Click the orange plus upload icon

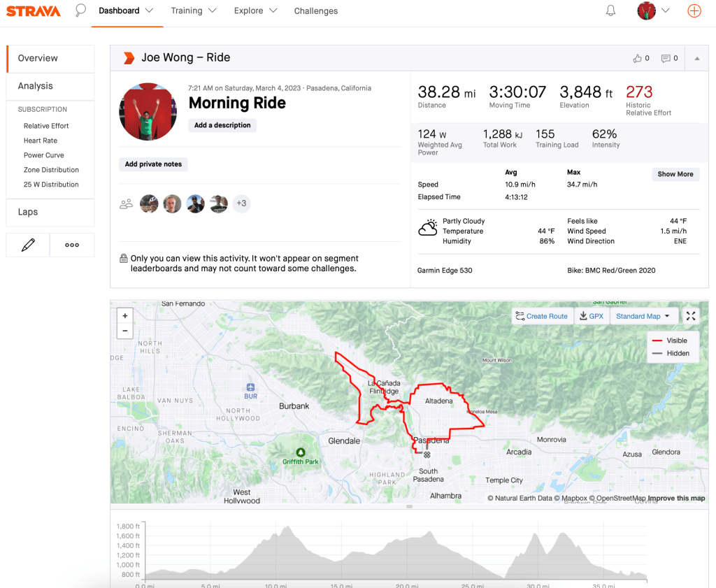694,11
